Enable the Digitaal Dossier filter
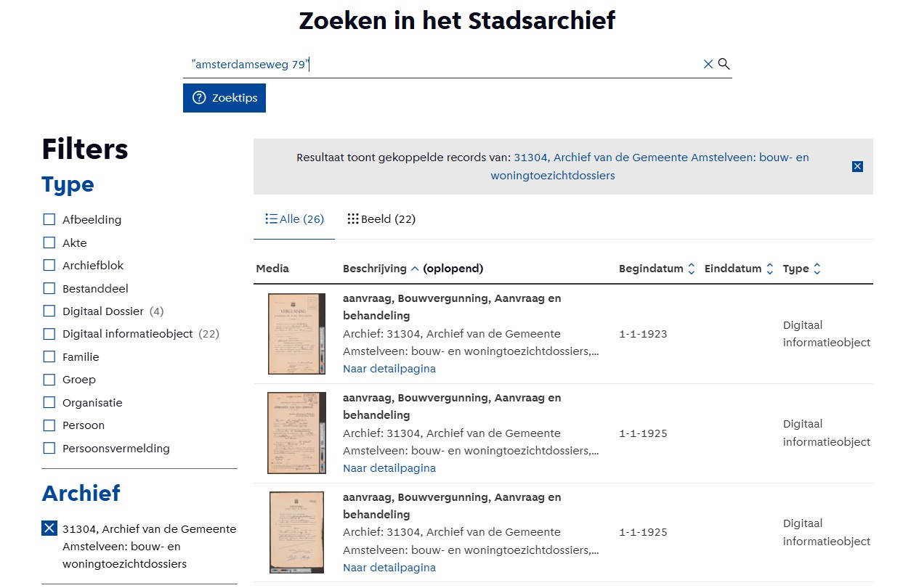The image size is (903, 588). [49, 311]
